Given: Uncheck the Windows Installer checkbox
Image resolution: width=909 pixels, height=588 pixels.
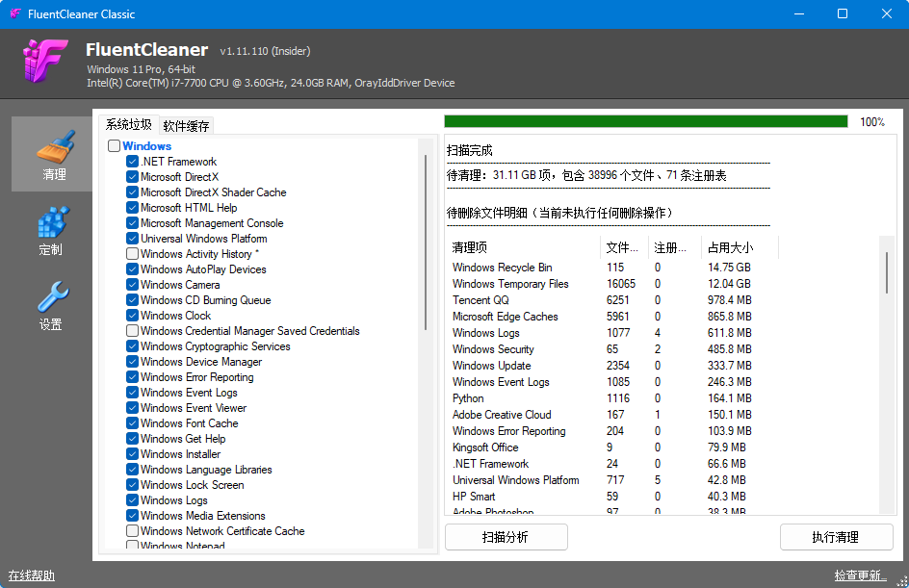Looking at the screenshot, I should tap(132, 454).
